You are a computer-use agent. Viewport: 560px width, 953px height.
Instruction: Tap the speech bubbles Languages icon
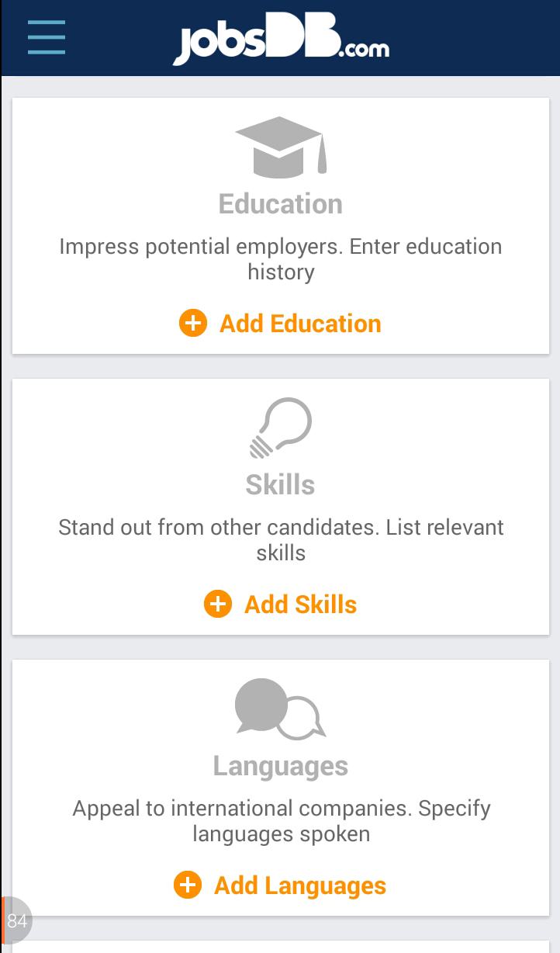click(280, 709)
